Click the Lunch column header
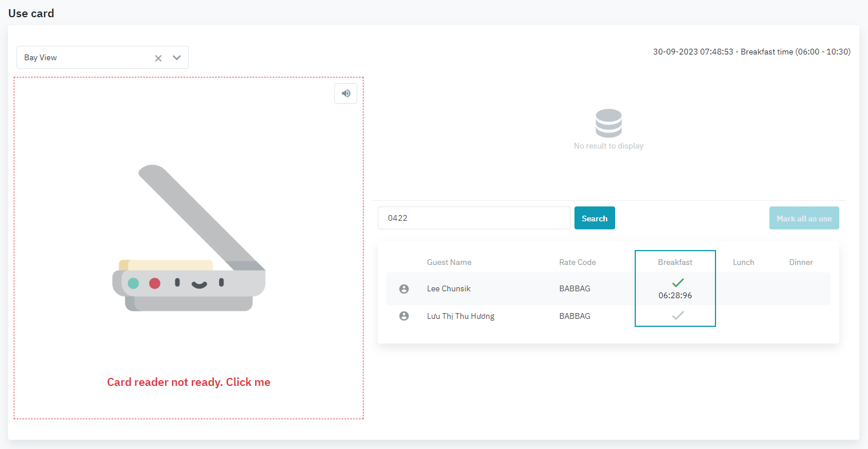Viewport: 868px width, 449px height. pos(743,262)
